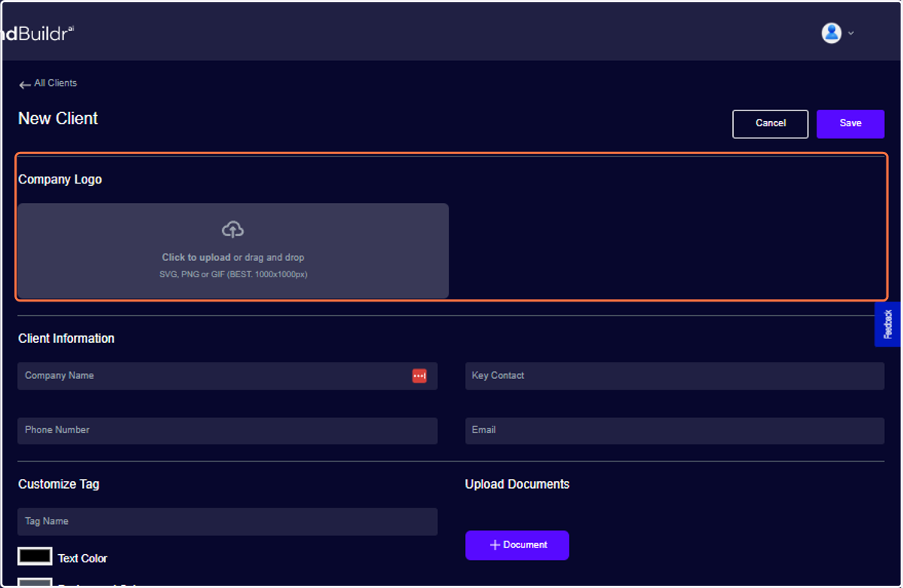Screen dimensions: 903x588
Task: Open the Text Color swatch
Action: [x=35, y=556]
